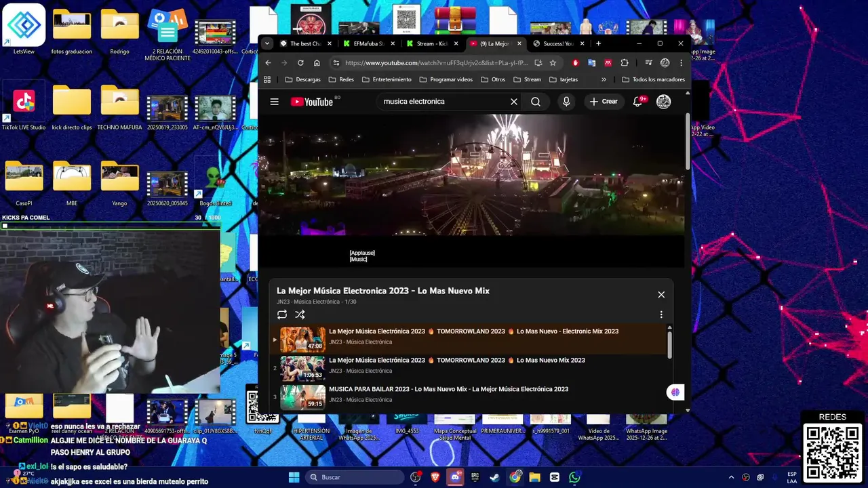Switch to 'The best Cha' tab
Viewport: 868px width, 488px height.
(x=307, y=43)
